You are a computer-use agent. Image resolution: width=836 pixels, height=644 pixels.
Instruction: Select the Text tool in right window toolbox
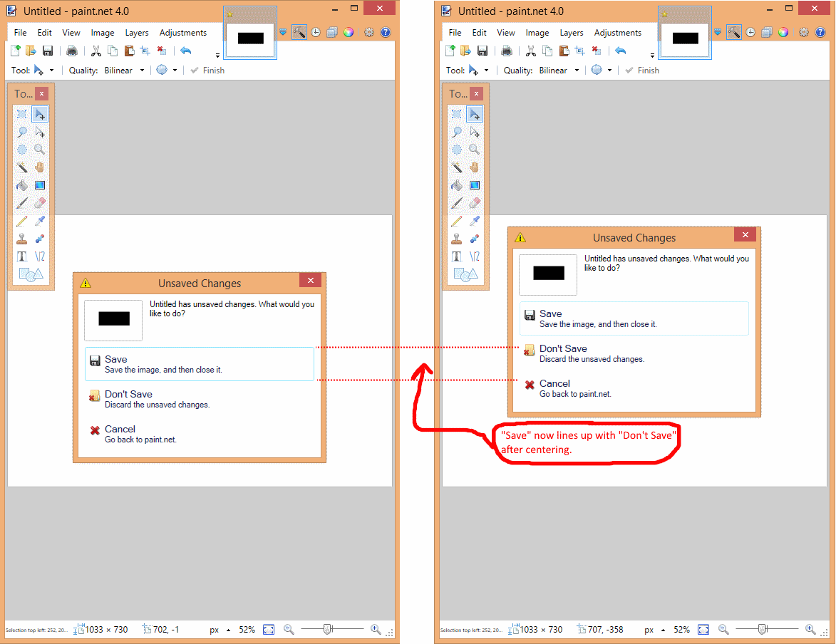point(457,256)
